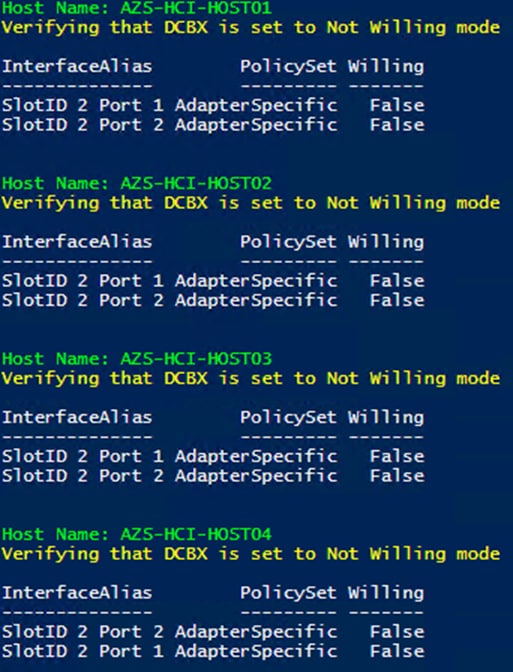Click the Willing header under HOST01
This screenshot has height=672, width=513.
coord(386,67)
